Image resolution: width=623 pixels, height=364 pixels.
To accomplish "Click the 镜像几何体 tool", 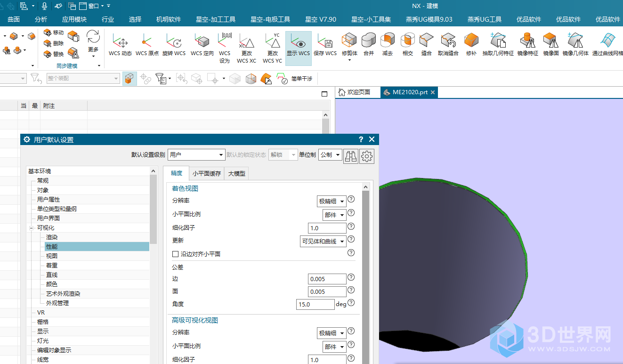I will coord(575,45).
